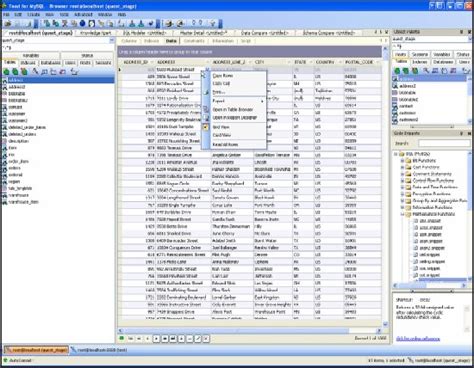Select the Databases tab in left browser

click(x=50, y=63)
